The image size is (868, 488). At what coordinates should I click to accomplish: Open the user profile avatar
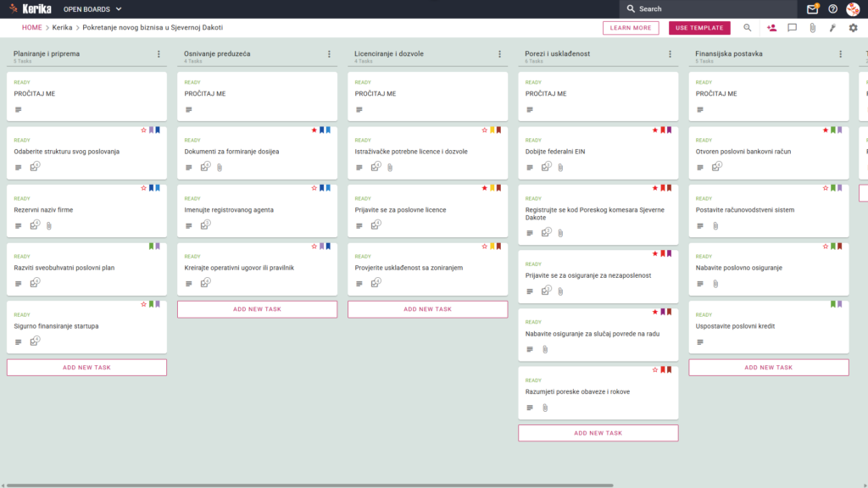point(853,8)
